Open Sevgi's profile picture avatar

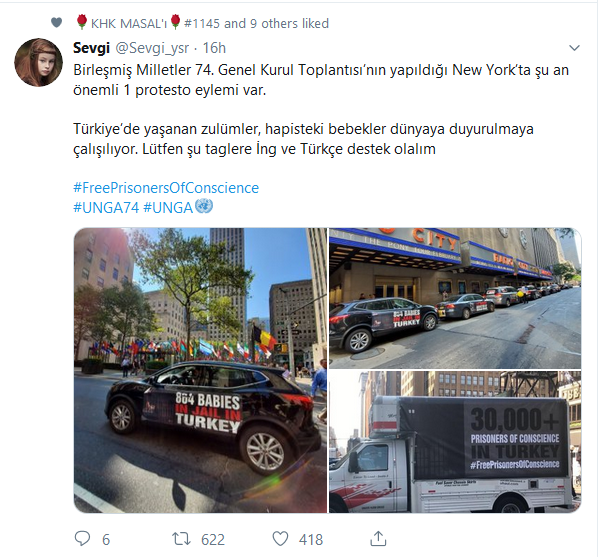pyautogui.click(x=38, y=62)
